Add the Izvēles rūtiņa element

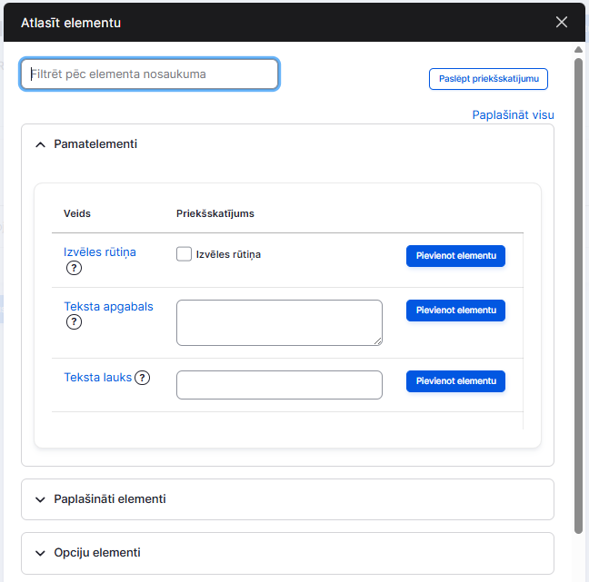tap(456, 256)
